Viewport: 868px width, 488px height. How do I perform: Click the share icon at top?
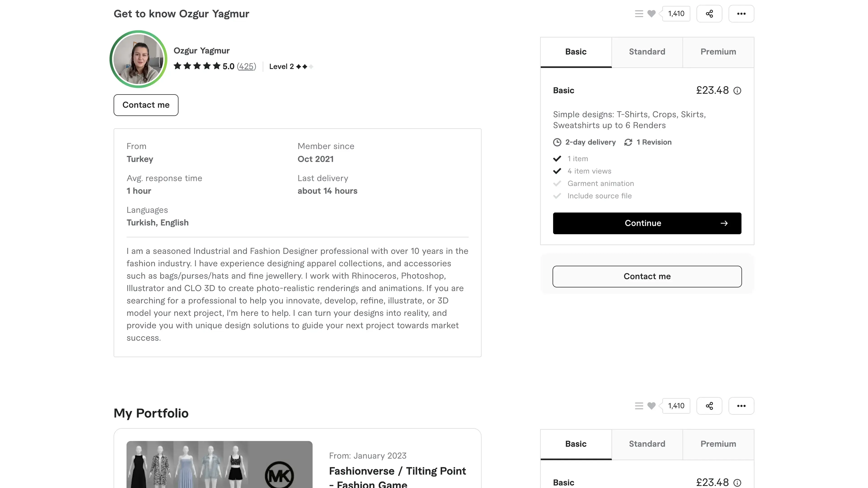[x=709, y=14]
